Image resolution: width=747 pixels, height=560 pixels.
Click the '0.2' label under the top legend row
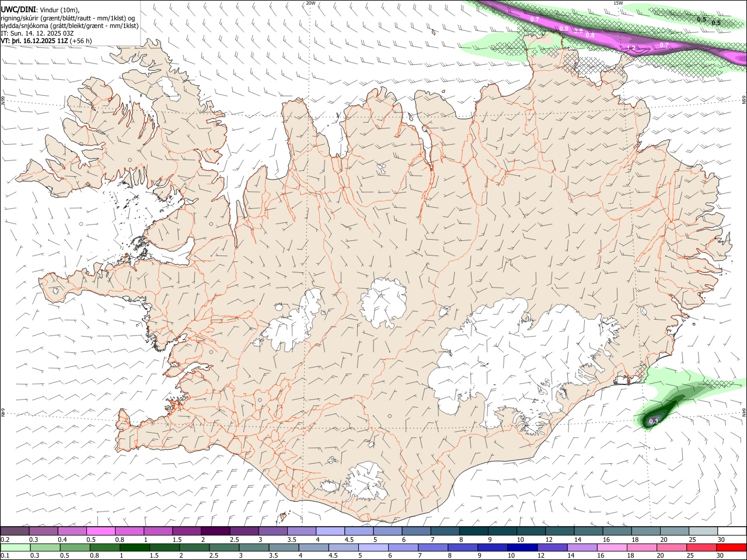[5, 540]
